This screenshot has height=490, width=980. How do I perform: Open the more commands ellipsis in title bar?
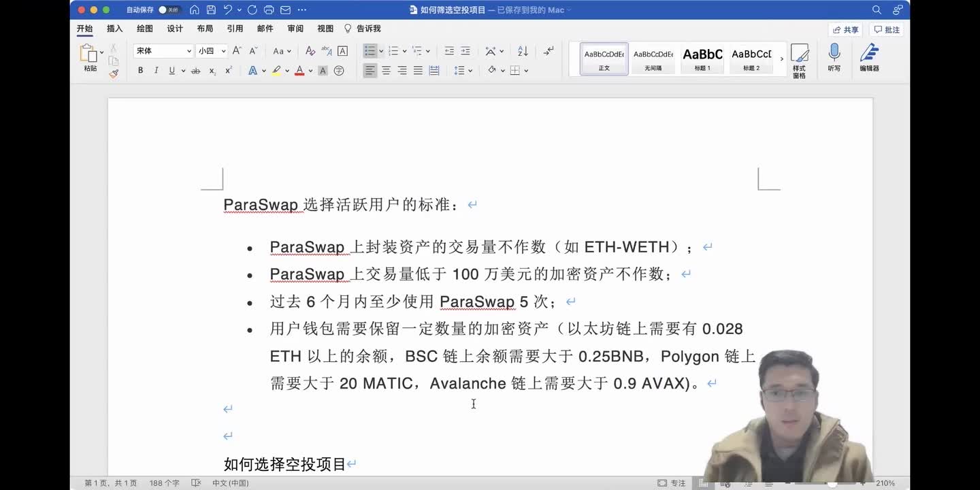tap(301, 10)
